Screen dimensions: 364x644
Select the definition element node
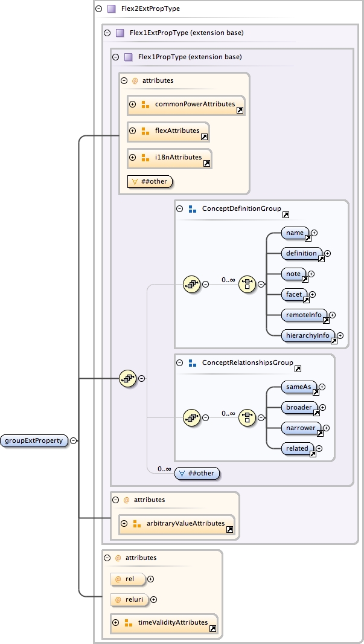tap(301, 253)
